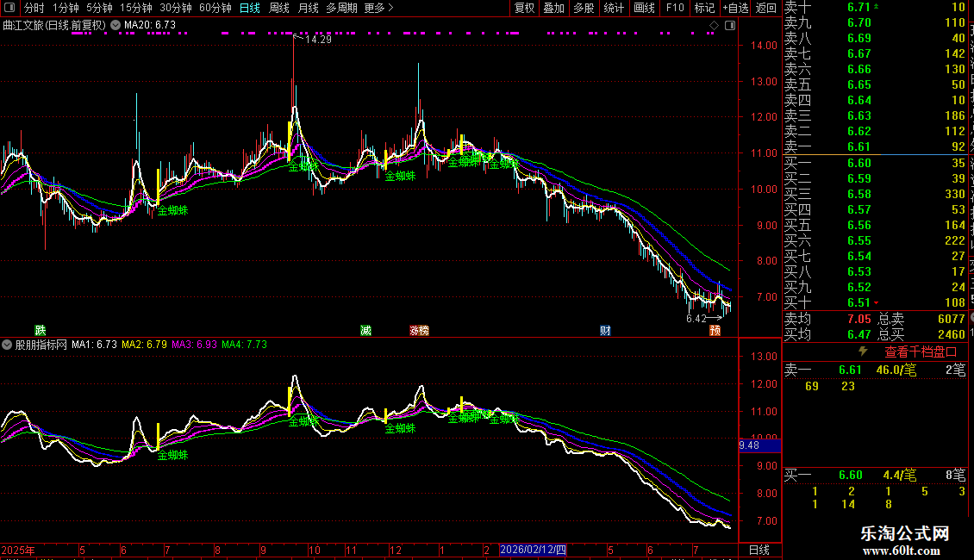
Task: Click the diamond icon above the chart
Action: click(x=714, y=25)
